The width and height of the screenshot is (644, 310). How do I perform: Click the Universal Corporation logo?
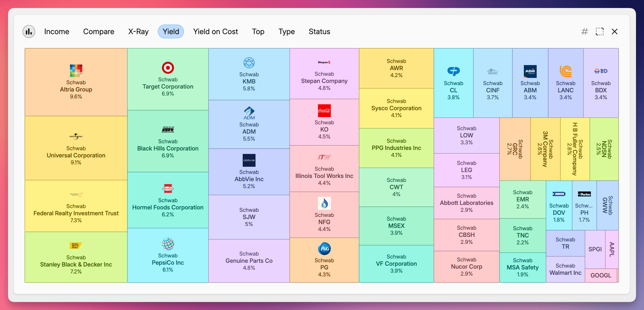[x=76, y=137]
